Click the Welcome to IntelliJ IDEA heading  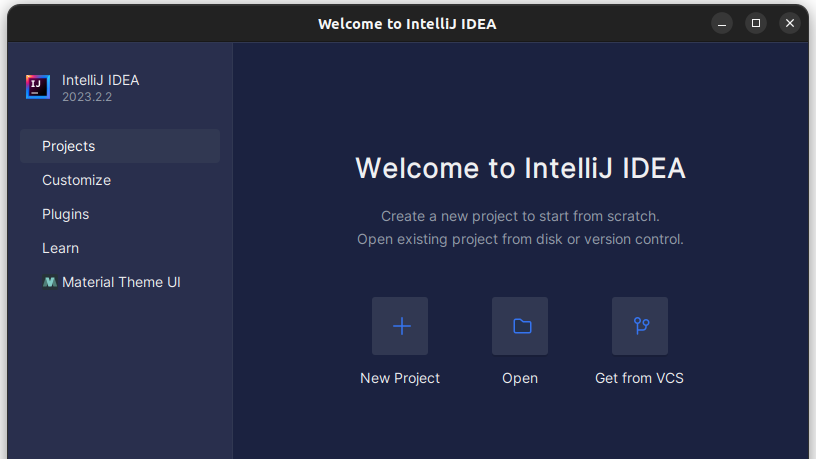click(x=520, y=168)
